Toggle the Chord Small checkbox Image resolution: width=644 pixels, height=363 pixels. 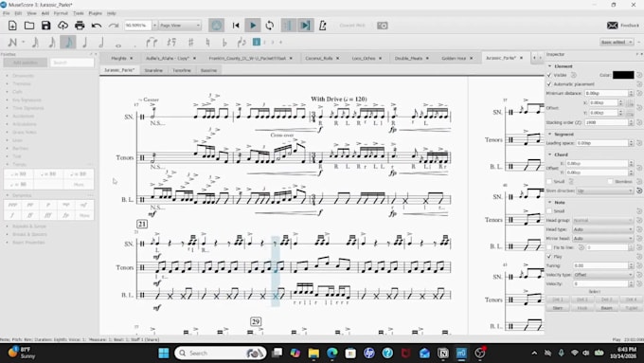[549, 181]
